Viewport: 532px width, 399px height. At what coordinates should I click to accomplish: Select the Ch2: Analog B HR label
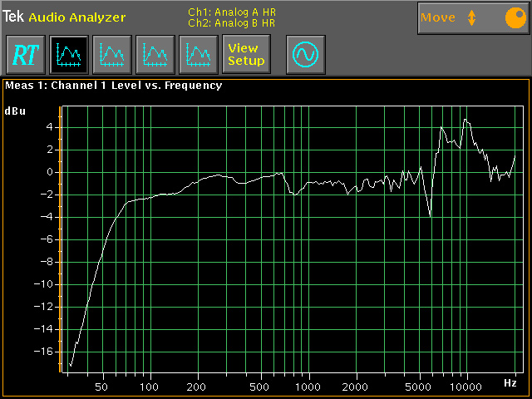tap(232, 22)
